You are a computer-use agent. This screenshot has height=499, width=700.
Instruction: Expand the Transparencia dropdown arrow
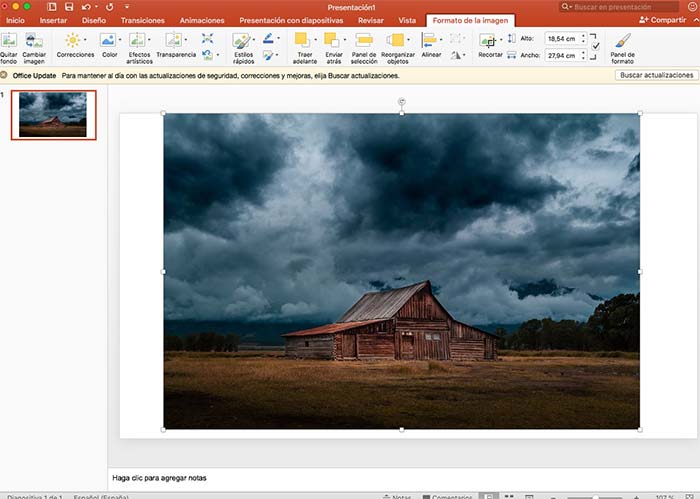(186, 40)
